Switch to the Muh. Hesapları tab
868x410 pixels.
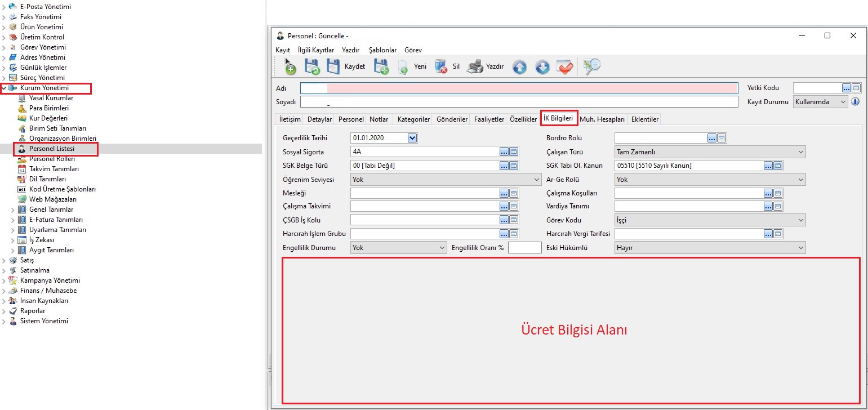coord(602,119)
